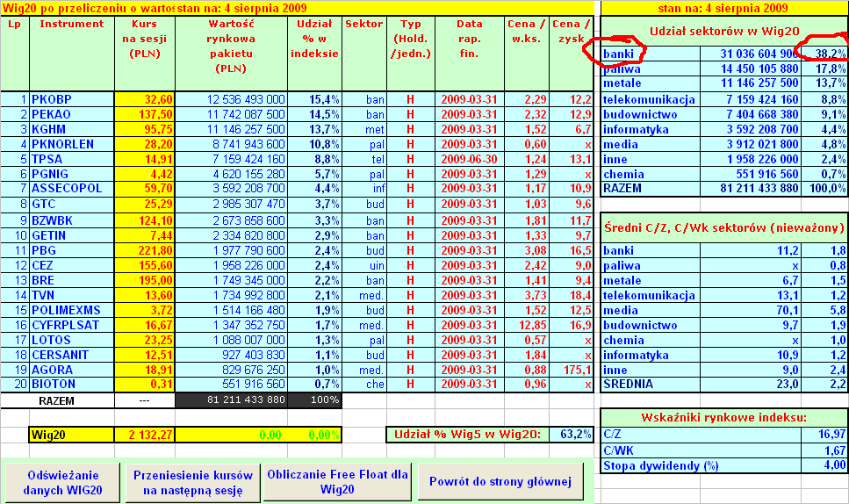Click the Wskaźniki rynkowe indeksu heading
Viewport: 849px width, 504px height.
pos(724,417)
